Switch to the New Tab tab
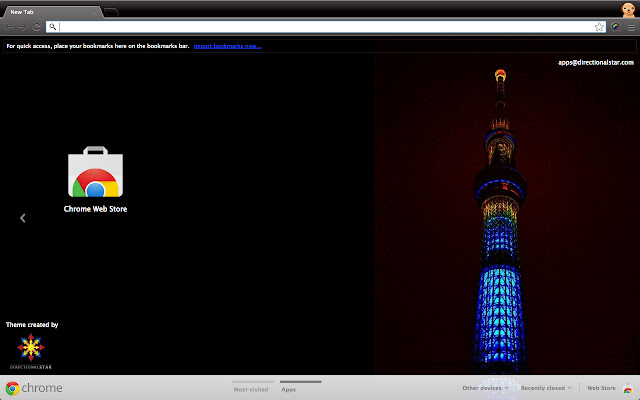 click(x=52, y=12)
